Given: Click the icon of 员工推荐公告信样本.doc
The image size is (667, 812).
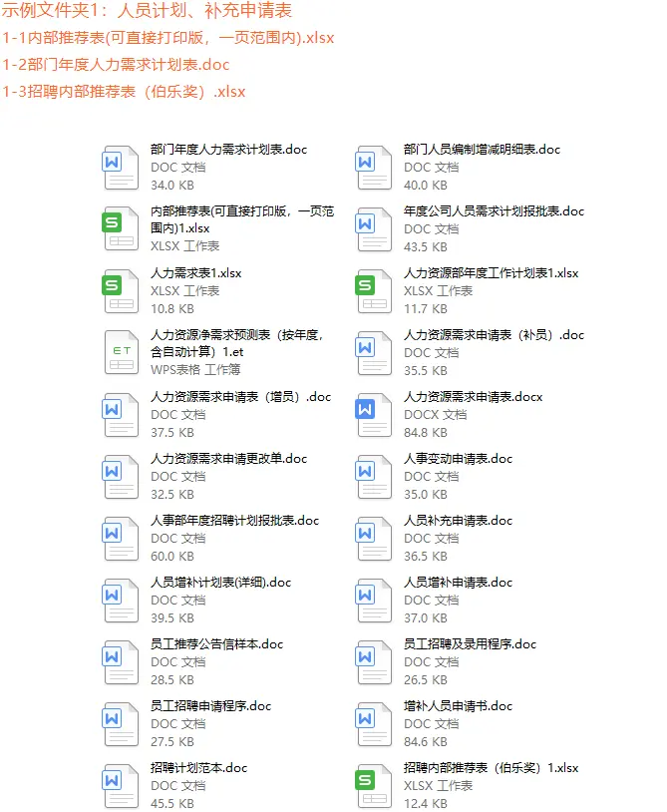Looking at the screenshot, I should tap(120, 661).
